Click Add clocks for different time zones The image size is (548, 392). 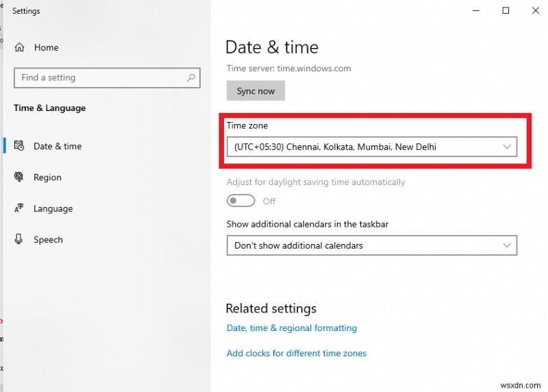point(297,354)
